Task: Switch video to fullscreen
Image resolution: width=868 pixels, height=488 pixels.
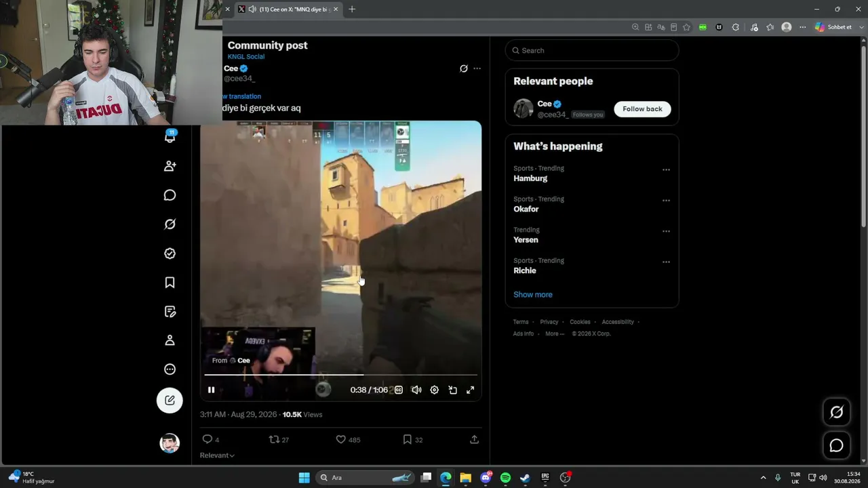Action: point(471,390)
